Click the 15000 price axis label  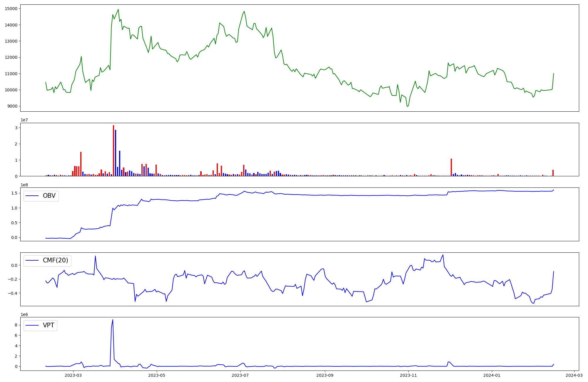[x=11, y=9]
